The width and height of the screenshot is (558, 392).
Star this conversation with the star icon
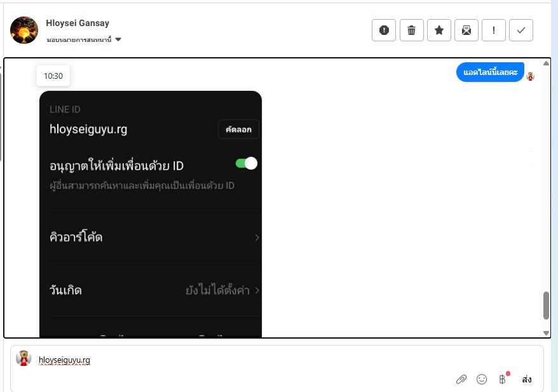[439, 30]
